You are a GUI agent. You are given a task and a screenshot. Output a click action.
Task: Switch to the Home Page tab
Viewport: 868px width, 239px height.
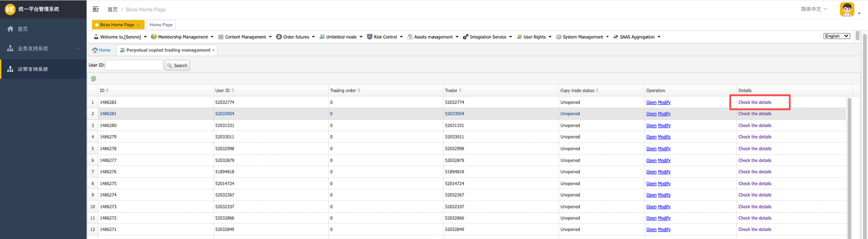pyautogui.click(x=161, y=25)
